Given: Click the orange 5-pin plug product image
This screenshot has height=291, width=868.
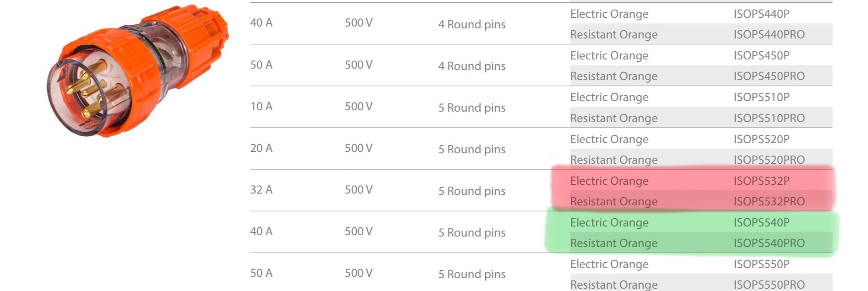Looking at the screenshot, I should point(137,71).
